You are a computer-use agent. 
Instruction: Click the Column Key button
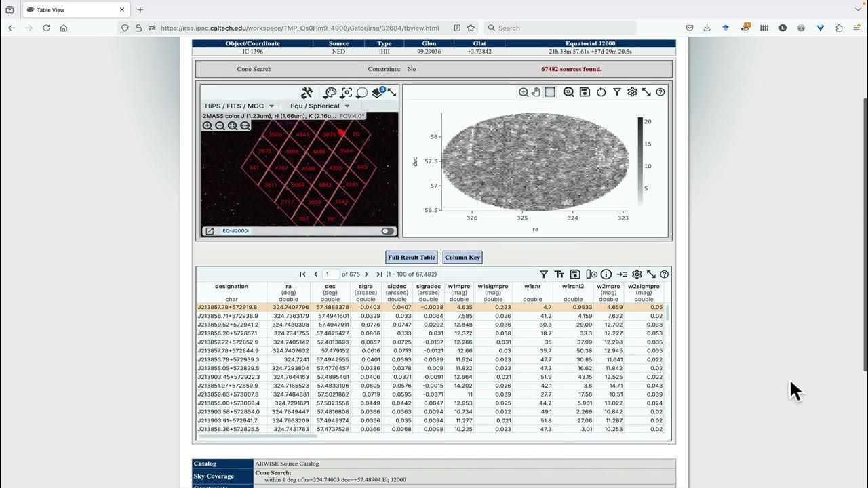[462, 258]
